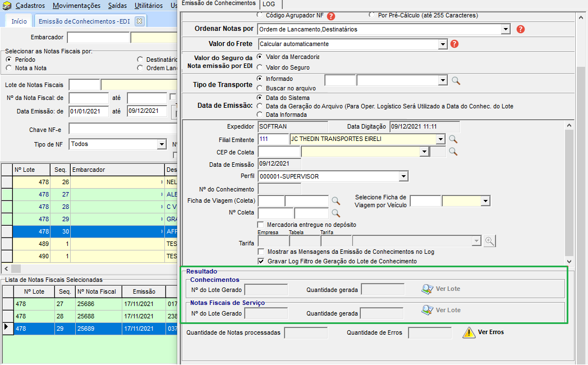Close the Emissão de Conhecimentos - EDI tab
Image resolution: width=588 pixels, height=365 pixels.
click(x=140, y=21)
